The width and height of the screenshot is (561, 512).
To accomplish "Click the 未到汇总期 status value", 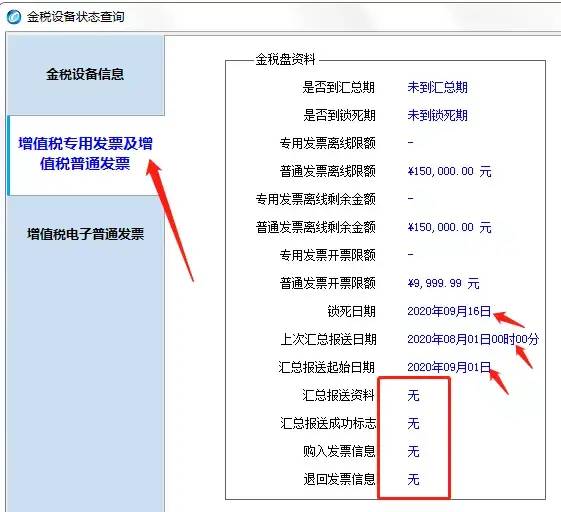I will (x=437, y=87).
